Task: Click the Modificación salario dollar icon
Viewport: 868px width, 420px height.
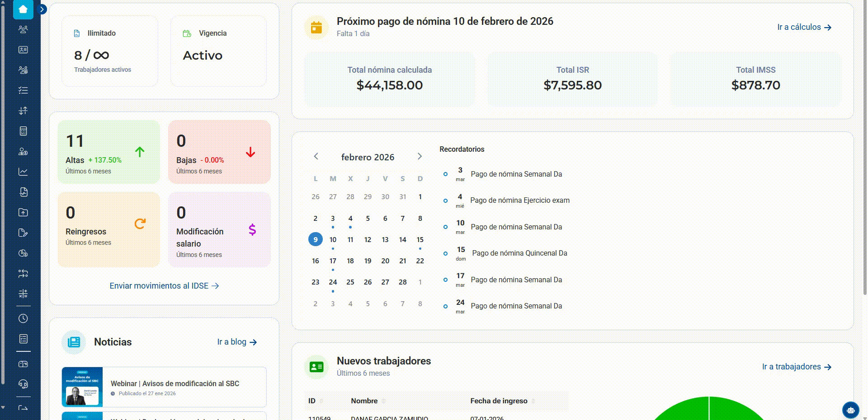Action: pos(252,230)
